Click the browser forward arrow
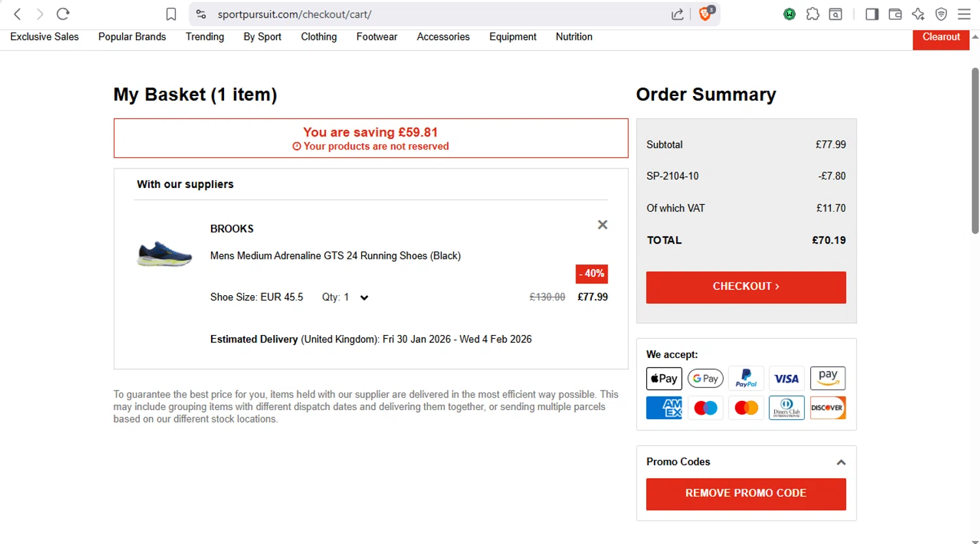 click(x=40, y=14)
